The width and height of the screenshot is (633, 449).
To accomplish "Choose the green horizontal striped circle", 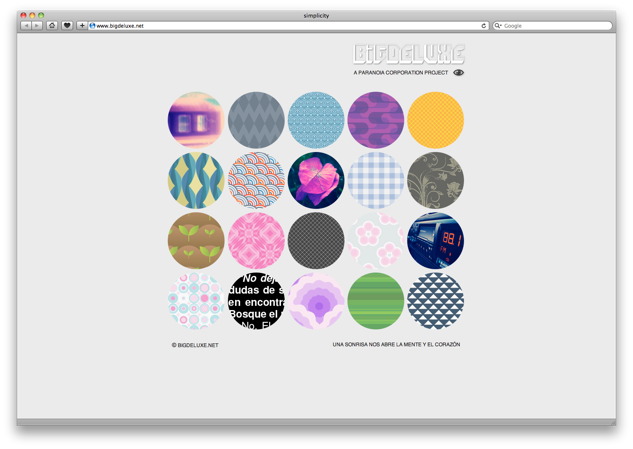I will coord(376,300).
